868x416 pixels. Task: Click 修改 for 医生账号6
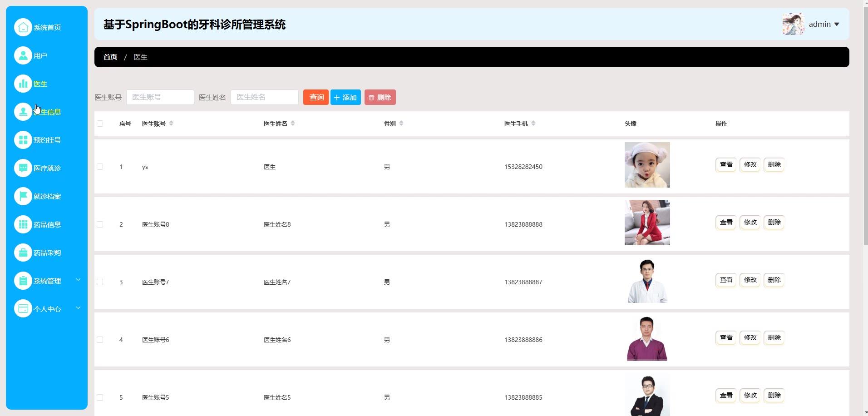tap(750, 337)
